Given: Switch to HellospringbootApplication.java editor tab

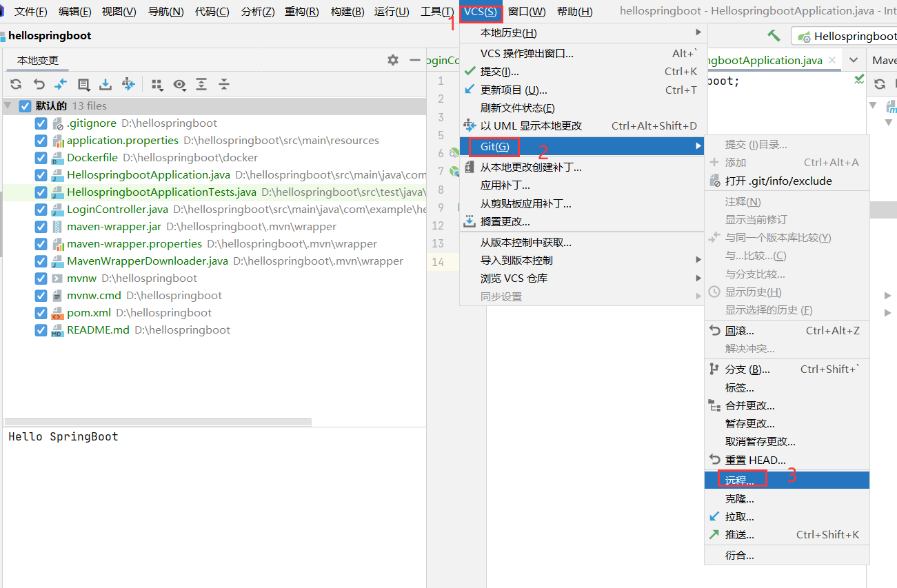Looking at the screenshot, I should 765,61.
